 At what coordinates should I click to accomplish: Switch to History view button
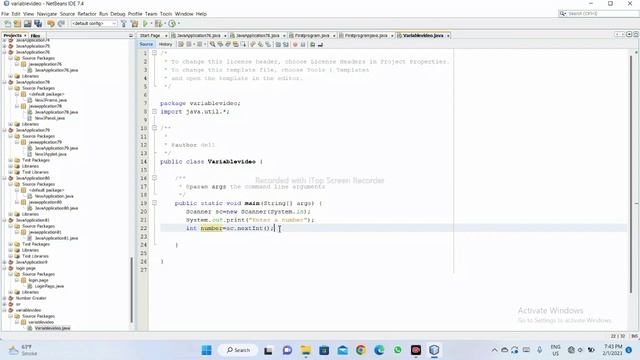click(x=165, y=44)
